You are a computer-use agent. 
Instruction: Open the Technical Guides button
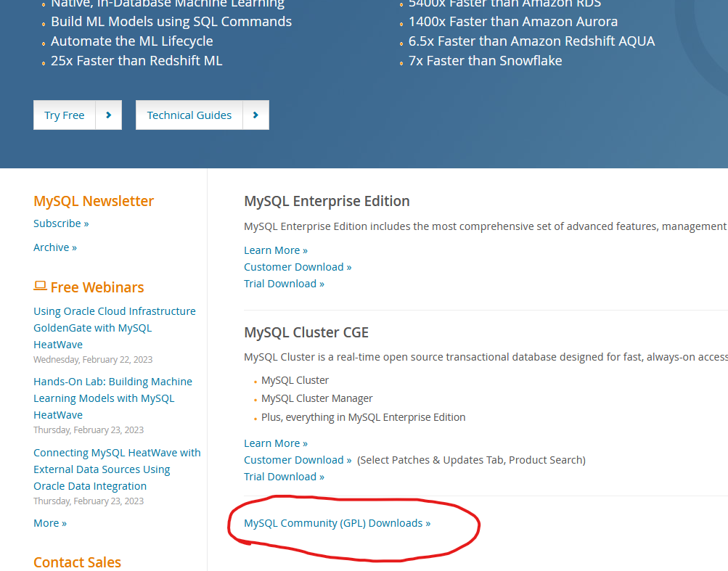(x=203, y=115)
